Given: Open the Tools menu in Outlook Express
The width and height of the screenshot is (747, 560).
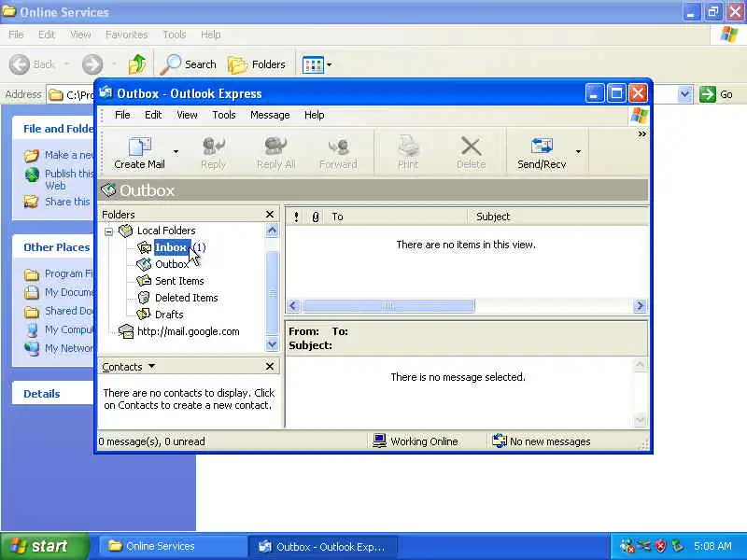Looking at the screenshot, I should coord(224,115).
